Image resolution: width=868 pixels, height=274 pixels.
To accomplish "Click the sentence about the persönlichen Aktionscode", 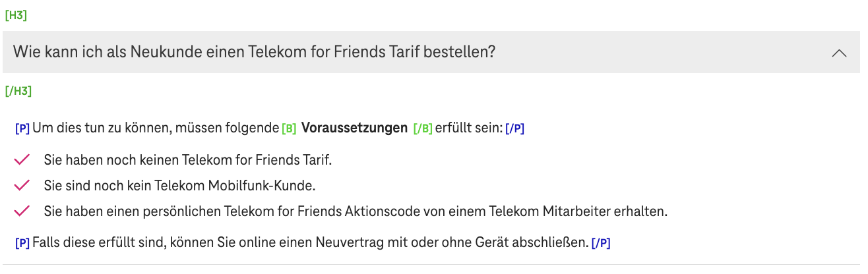I will (x=356, y=211).
